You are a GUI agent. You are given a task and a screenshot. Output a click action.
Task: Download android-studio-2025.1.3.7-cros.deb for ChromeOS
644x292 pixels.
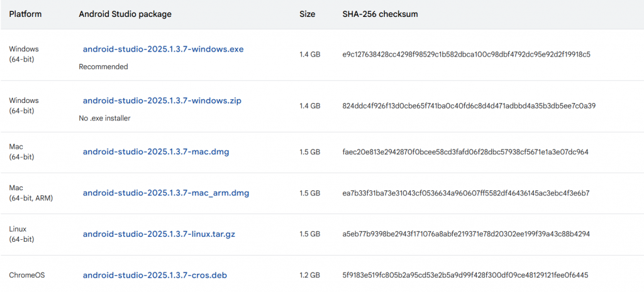coord(155,275)
